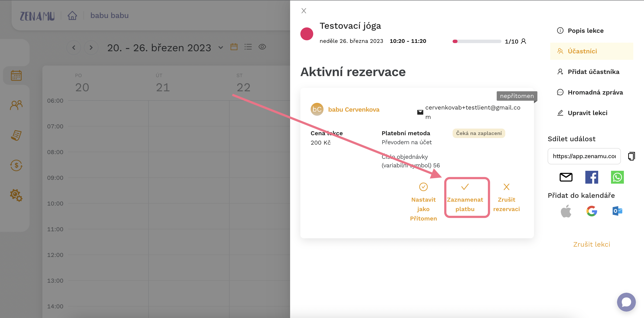
Task: Expand the week date dropdown chevron
Action: coord(221,48)
